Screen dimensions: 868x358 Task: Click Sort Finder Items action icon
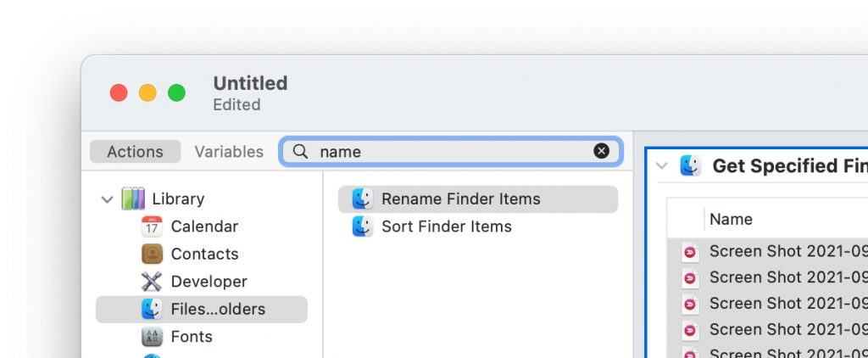click(363, 227)
